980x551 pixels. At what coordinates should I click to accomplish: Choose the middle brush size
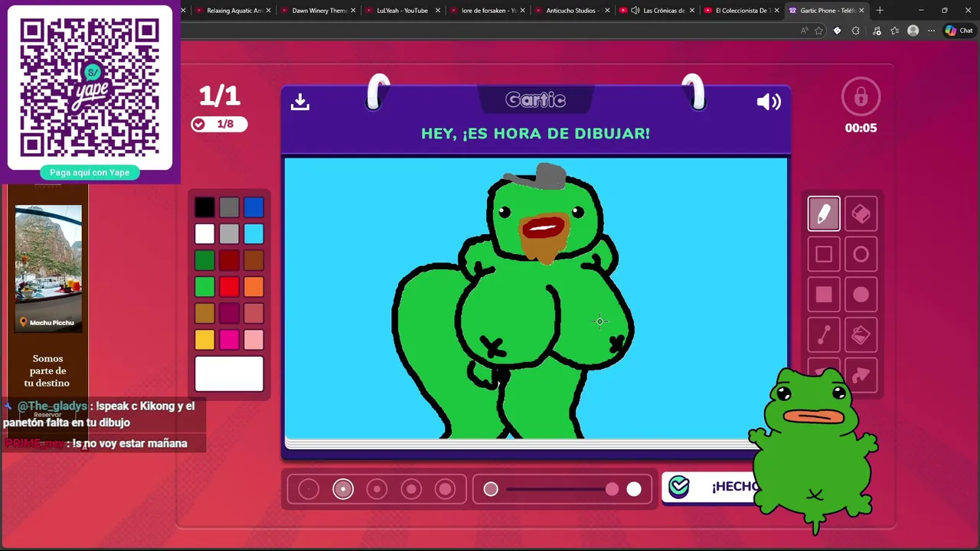pos(377,489)
